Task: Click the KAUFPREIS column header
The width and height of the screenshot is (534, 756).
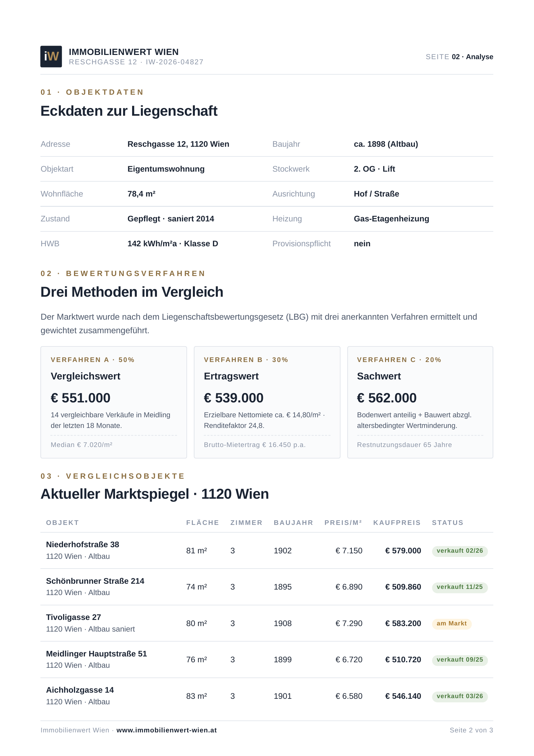Action: click(x=397, y=523)
